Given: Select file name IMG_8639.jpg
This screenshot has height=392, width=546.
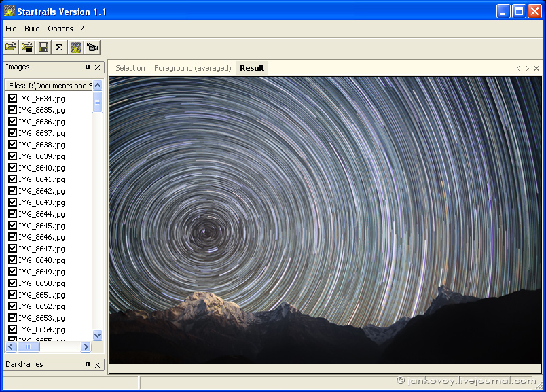Looking at the screenshot, I should pyautogui.click(x=41, y=156).
